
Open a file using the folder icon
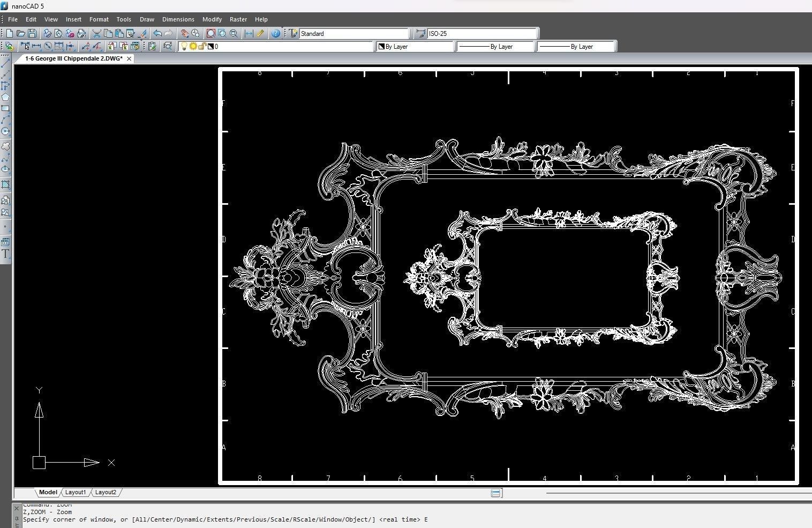[x=20, y=33]
